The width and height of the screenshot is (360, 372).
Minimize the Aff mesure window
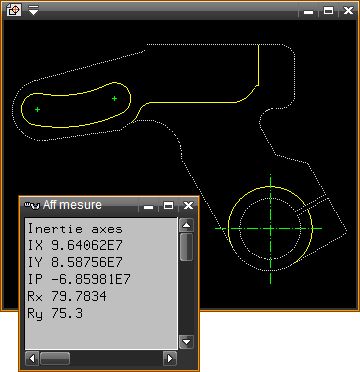(x=149, y=206)
